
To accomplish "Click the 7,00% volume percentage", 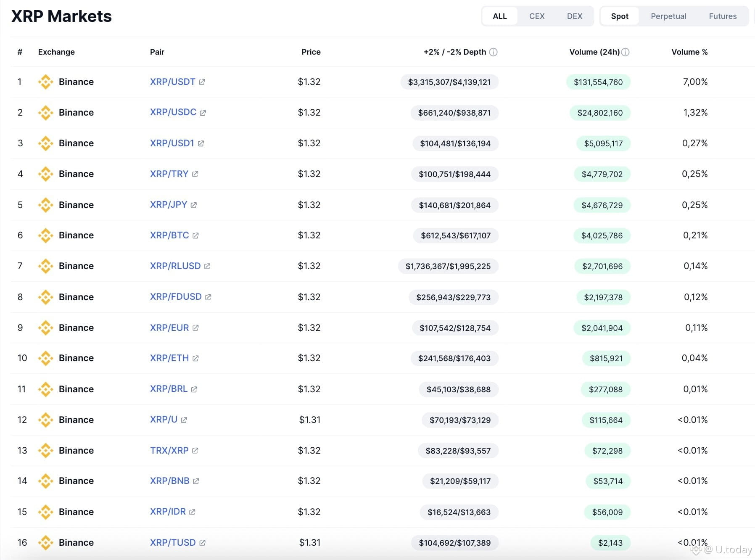I will click(x=695, y=82).
